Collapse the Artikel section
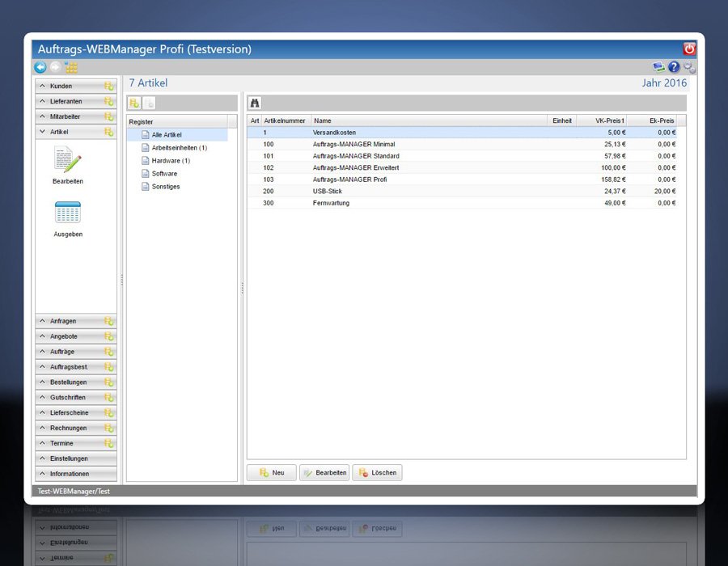This screenshot has width=728, height=566. [x=76, y=132]
